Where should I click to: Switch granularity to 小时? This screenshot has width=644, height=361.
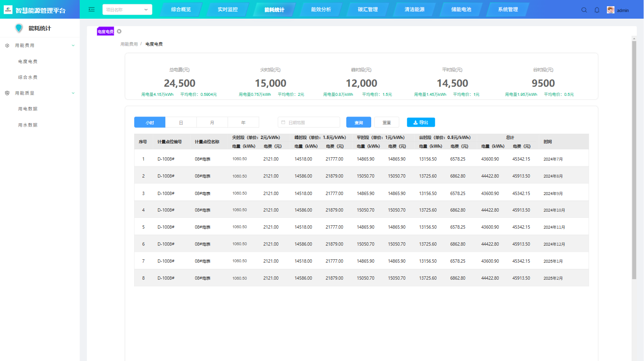point(150,122)
